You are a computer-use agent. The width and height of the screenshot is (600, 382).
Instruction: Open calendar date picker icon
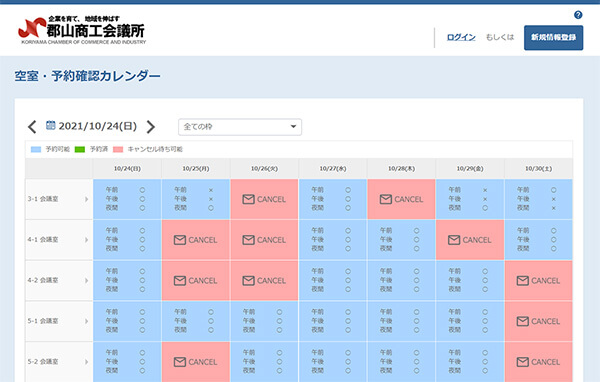tap(51, 125)
